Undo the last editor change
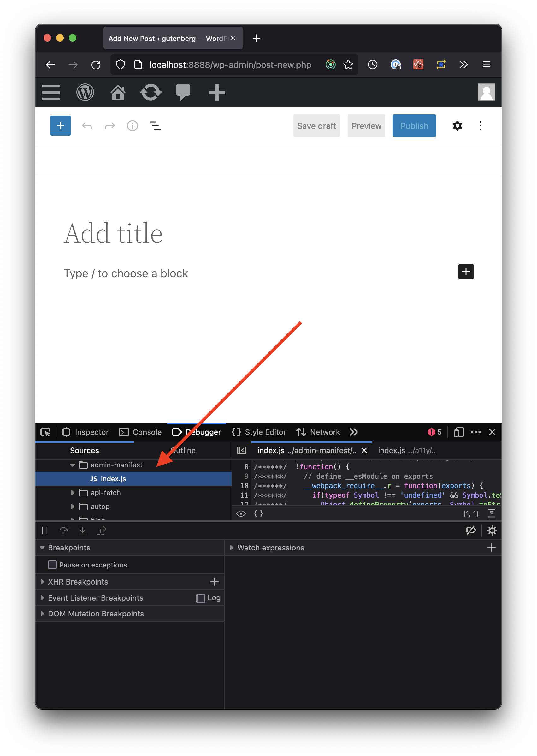Viewport: 537px width, 756px height. tap(87, 126)
